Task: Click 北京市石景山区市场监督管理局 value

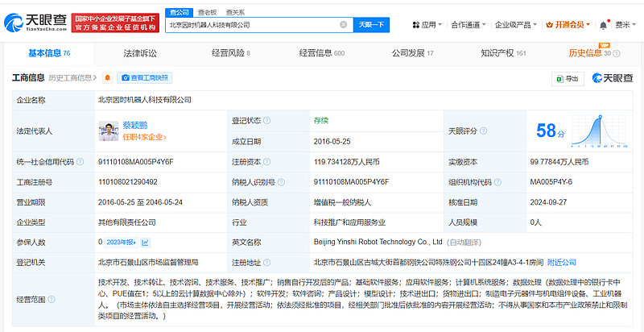Action: tap(148, 262)
